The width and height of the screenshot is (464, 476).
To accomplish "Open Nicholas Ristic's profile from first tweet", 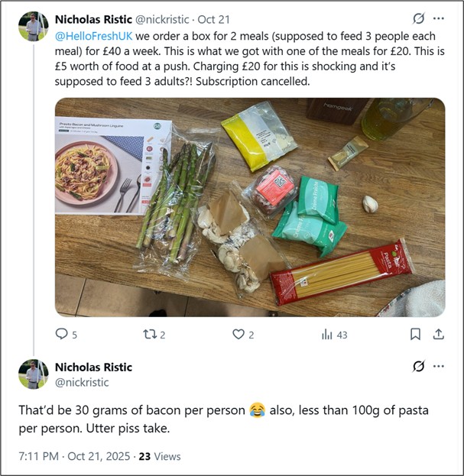I will pos(93,18).
